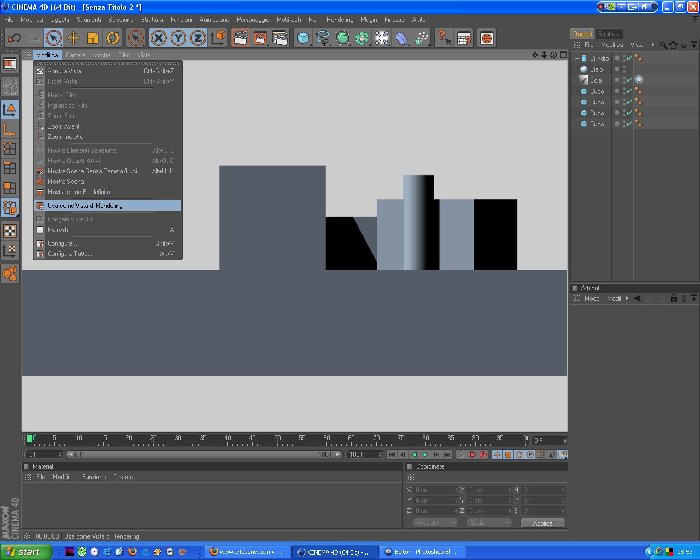Screen dimensions: 700x560
Task: Click the Windows start button
Action: 25,552
